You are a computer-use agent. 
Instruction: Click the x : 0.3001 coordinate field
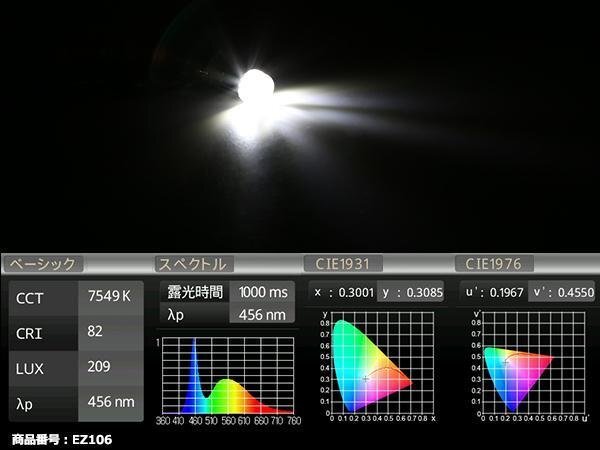343,292
